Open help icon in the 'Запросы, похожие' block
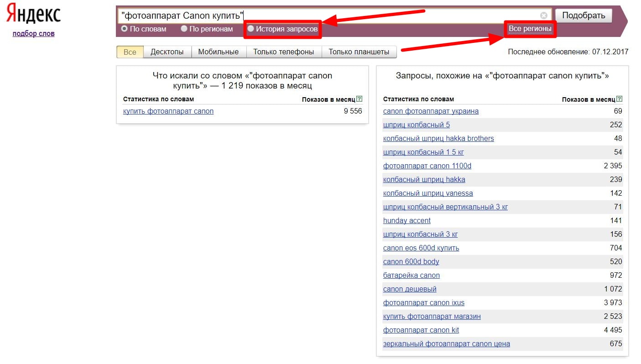This screenshot has width=641, height=364. (x=619, y=99)
